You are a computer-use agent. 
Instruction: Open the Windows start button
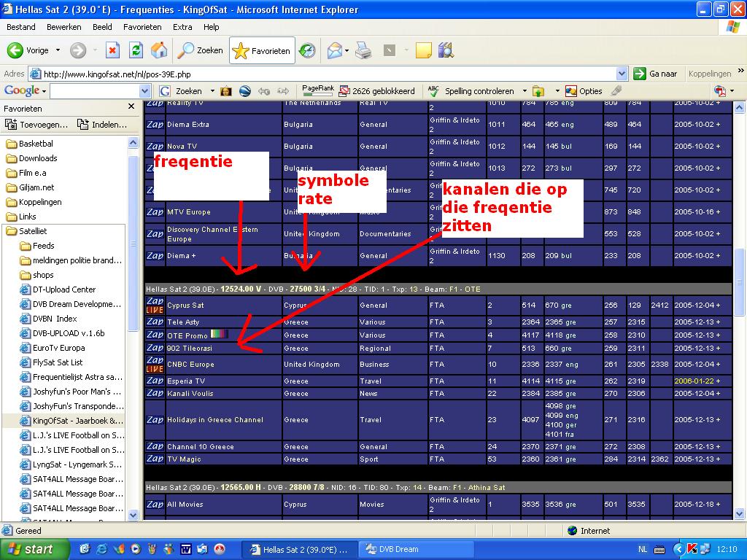(x=34, y=549)
